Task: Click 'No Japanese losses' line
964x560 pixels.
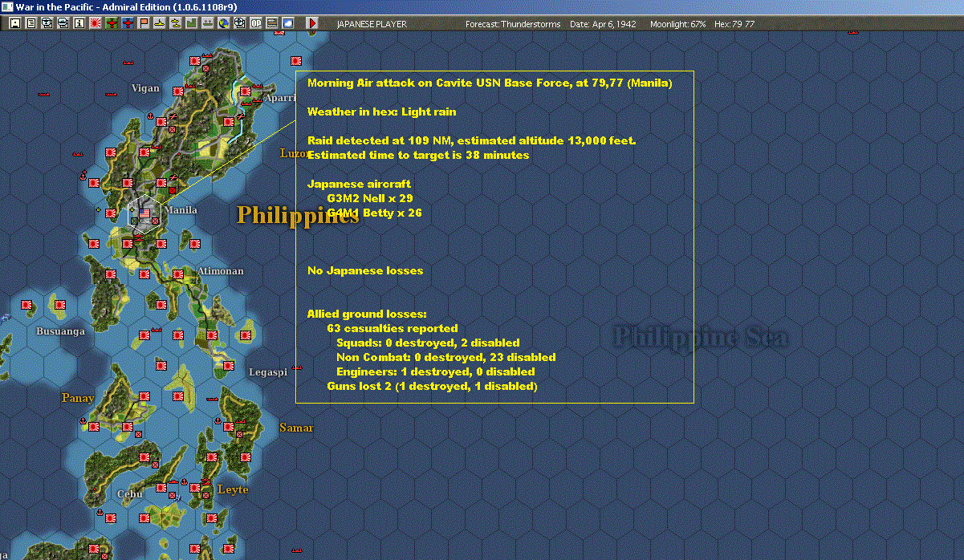Action: (x=365, y=270)
